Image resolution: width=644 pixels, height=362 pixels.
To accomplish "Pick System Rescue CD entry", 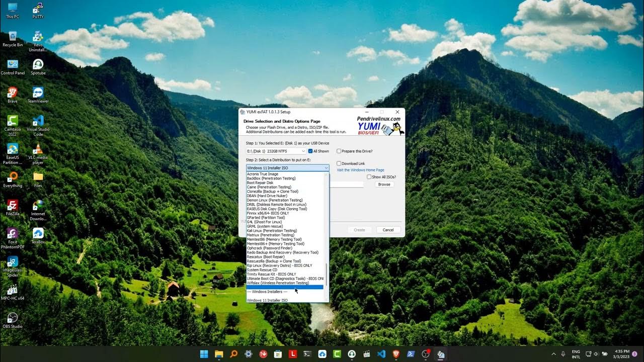I will tap(285, 270).
